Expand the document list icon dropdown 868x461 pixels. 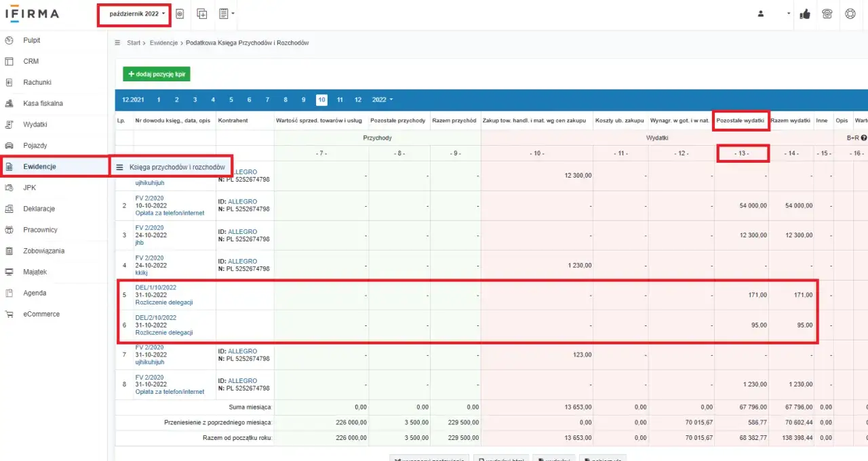(x=226, y=14)
